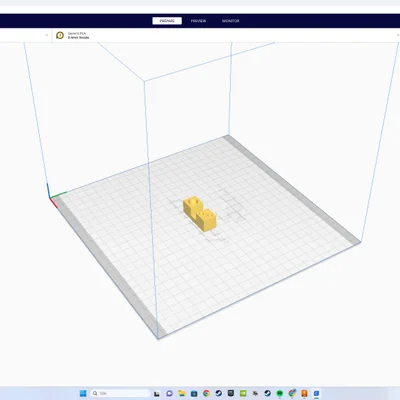Click the Cura icon in the taskbar
Image resolution: width=400 pixels, height=400 pixels.
(317, 393)
